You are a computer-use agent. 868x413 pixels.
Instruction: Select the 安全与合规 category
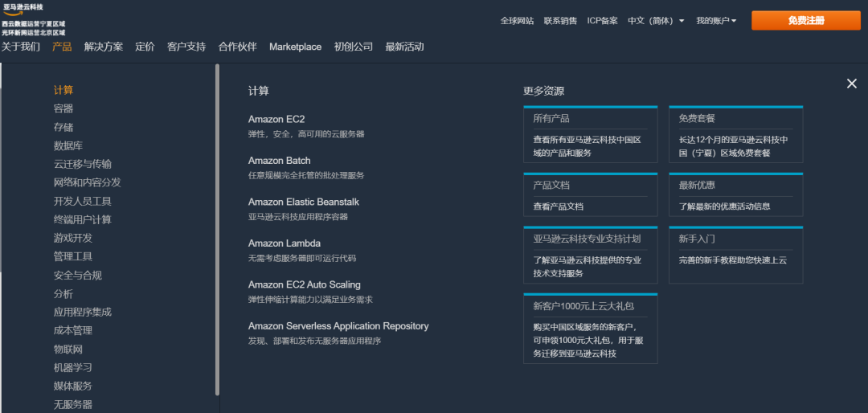click(77, 275)
